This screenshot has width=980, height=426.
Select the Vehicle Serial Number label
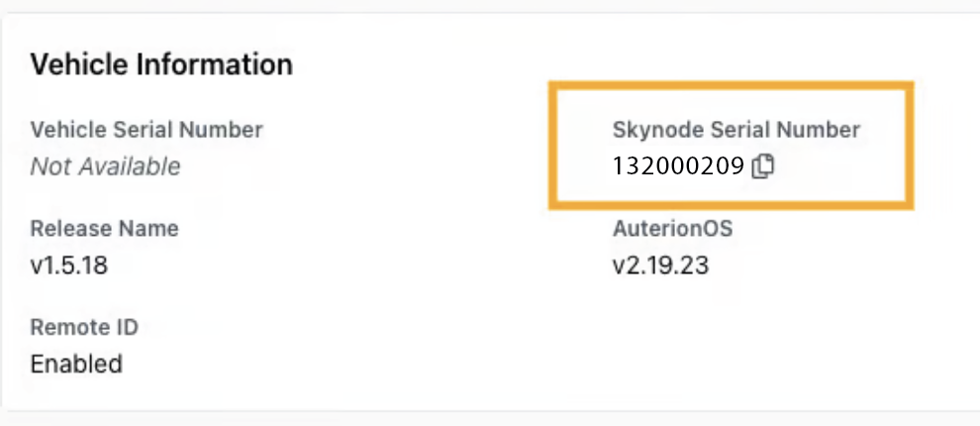[147, 129]
